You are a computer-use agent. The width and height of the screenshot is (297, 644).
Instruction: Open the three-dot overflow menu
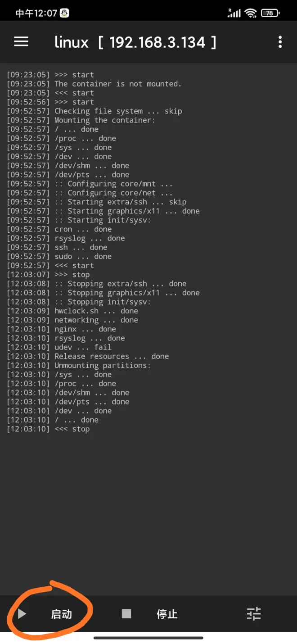(x=280, y=42)
